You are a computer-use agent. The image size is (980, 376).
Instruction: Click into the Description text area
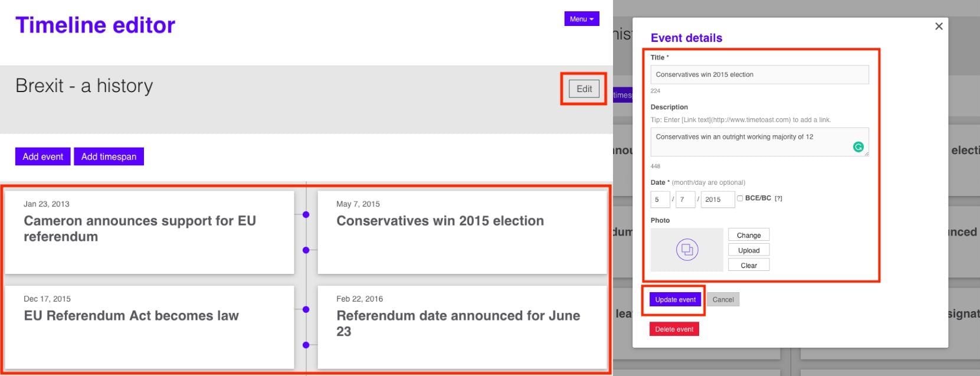[x=749, y=142]
